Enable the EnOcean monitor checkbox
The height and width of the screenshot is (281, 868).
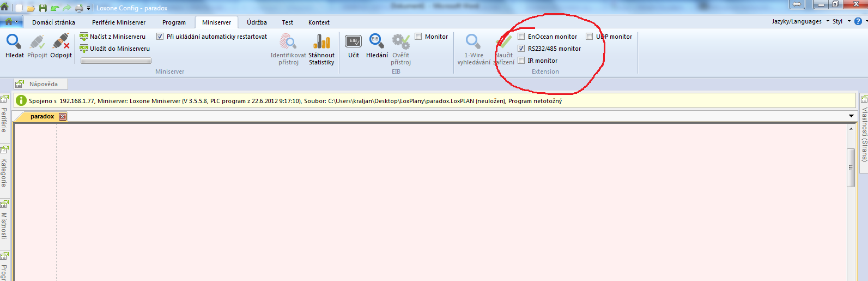click(x=521, y=37)
